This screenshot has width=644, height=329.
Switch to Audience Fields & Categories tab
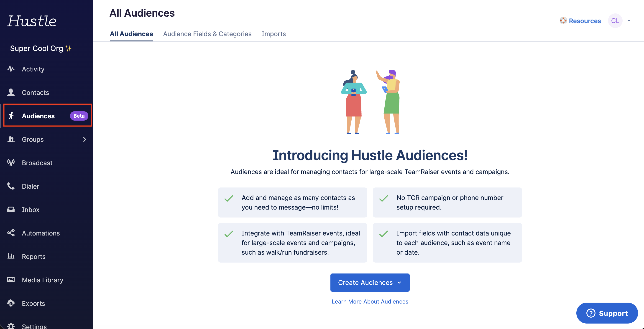pos(207,34)
